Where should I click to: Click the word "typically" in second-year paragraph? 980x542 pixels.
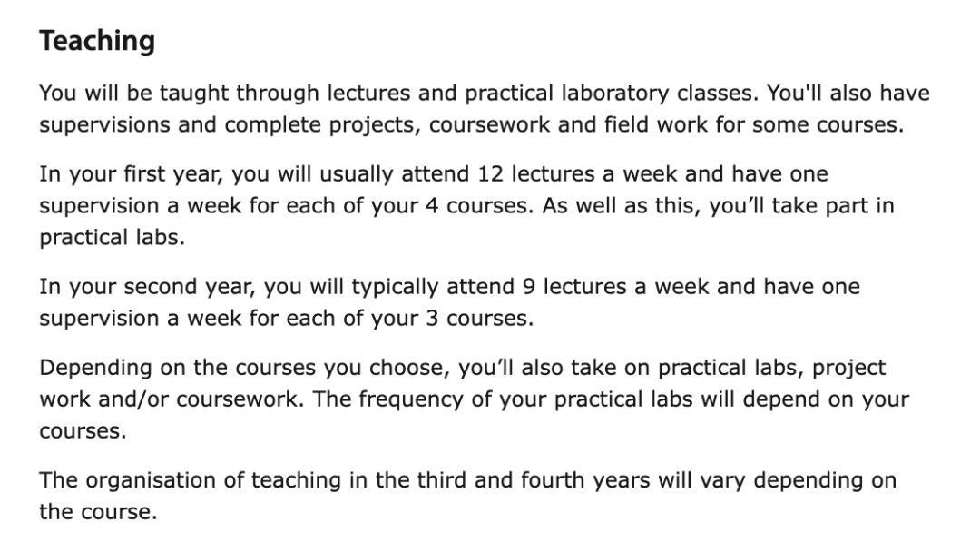click(395, 287)
